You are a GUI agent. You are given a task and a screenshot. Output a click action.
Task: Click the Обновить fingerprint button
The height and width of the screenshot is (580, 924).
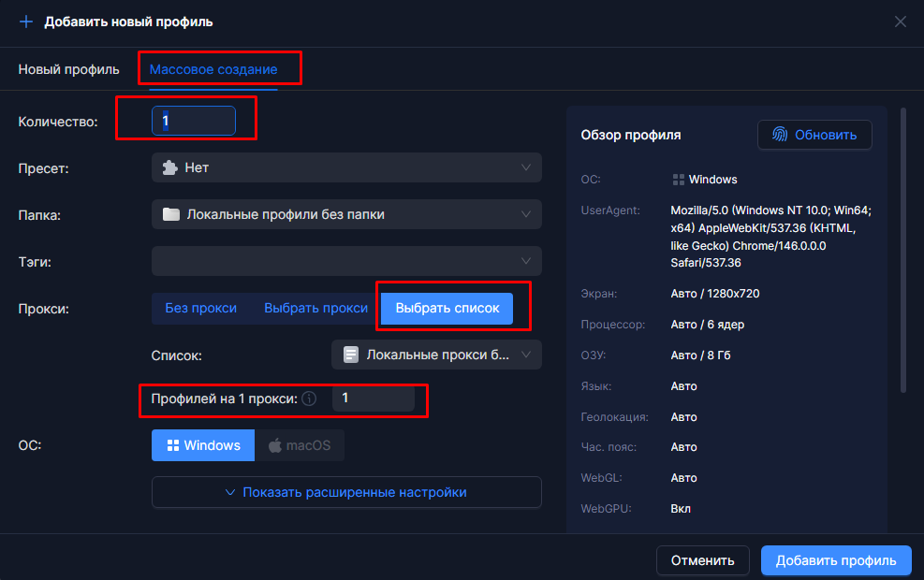click(814, 135)
